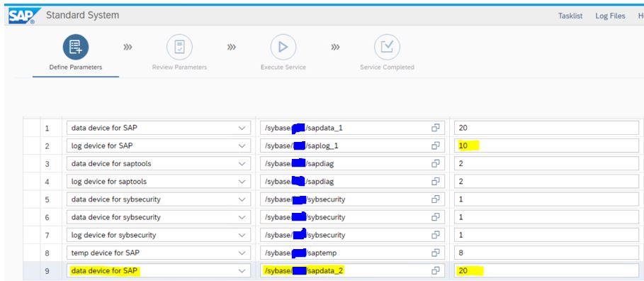Open value help for row 3 sapdiag path
Image resolution: width=644 pixels, height=281 pixels.
pos(436,164)
